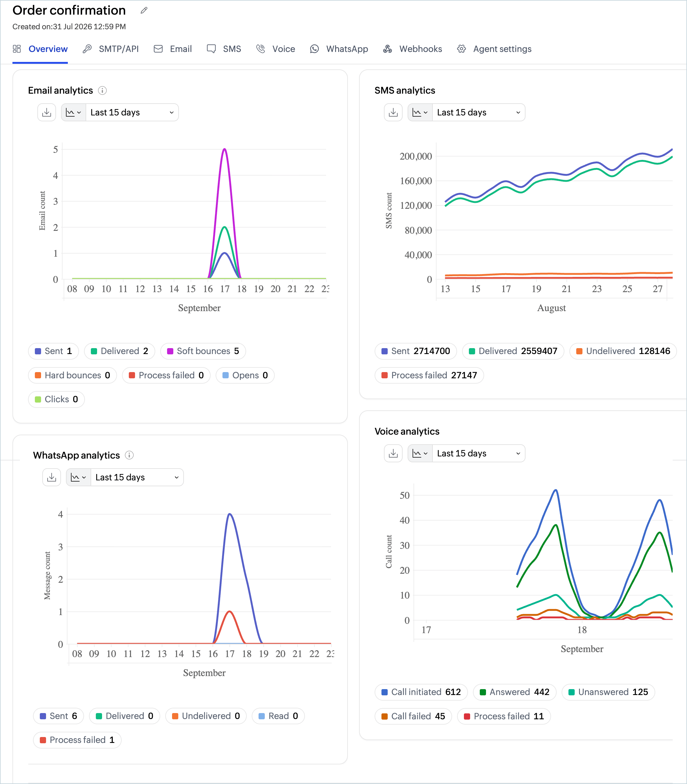Toggle Process failed 1 in WhatsApp legend

click(77, 740)
